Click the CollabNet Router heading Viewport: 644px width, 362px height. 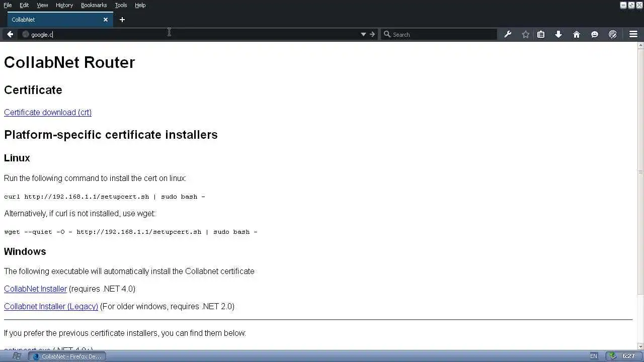(x=69, y=62)
